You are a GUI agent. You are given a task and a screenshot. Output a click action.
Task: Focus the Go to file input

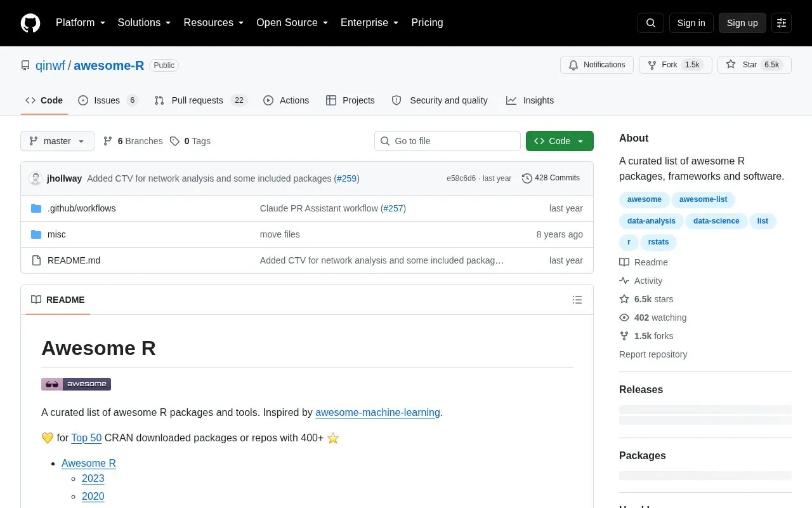[x=447, y=141]
